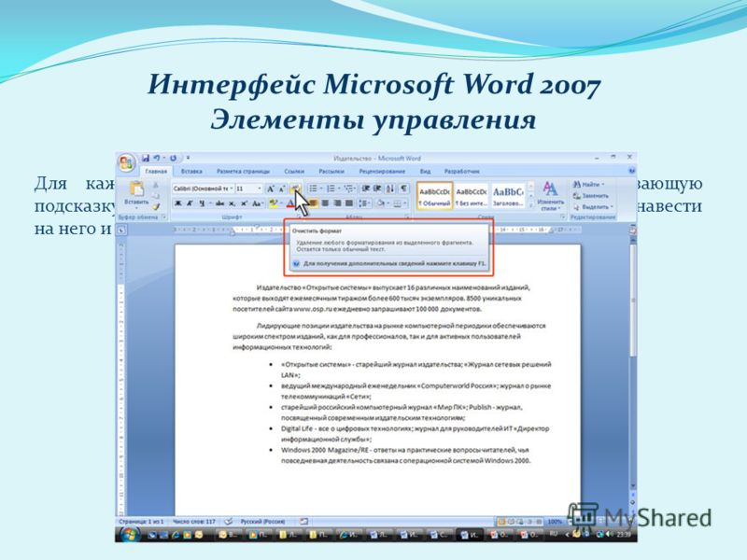Open the Буфер обмена dialog launcher
The height and width of the screenshot is (560, 747).
164,217
